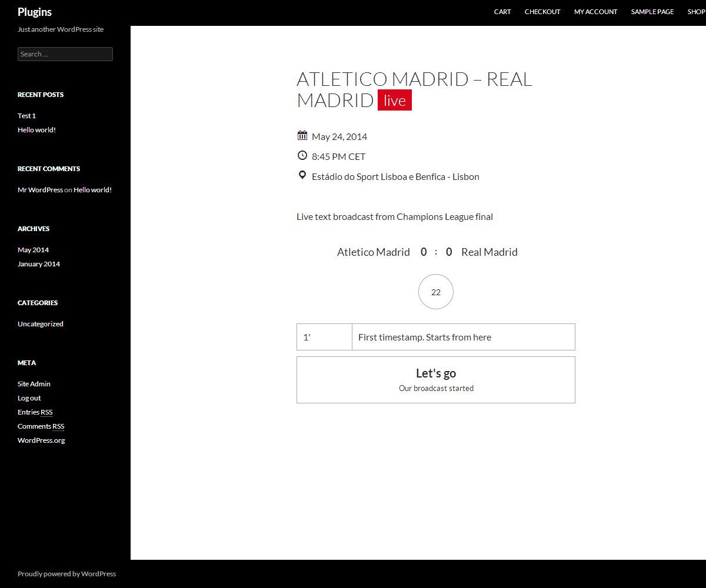Select the date text May 24, 2014
Image resolution: width=706 pixels, height=588 pixels.
[x=339, y=136]
